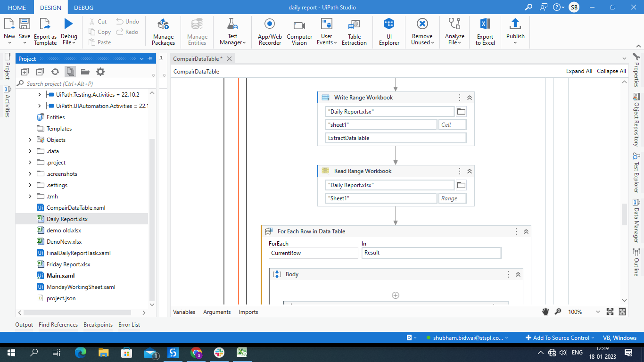The image size is (644, 362).
Task: Collapse the Body sequence
Action: [518, 274]
